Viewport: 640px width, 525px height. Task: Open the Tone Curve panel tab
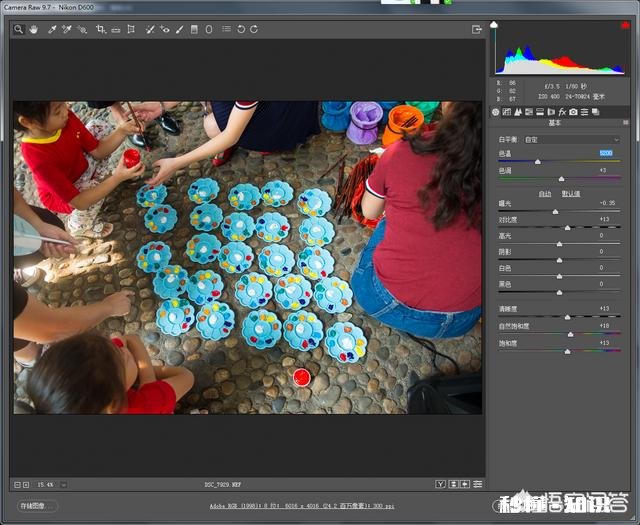click(x=507, y=112)
